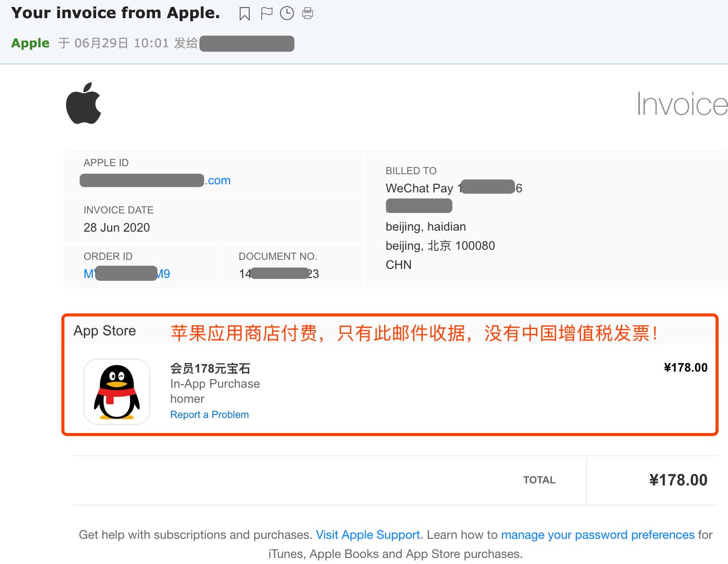Open the Apple ID email link ending .com

tap(155, 180)
